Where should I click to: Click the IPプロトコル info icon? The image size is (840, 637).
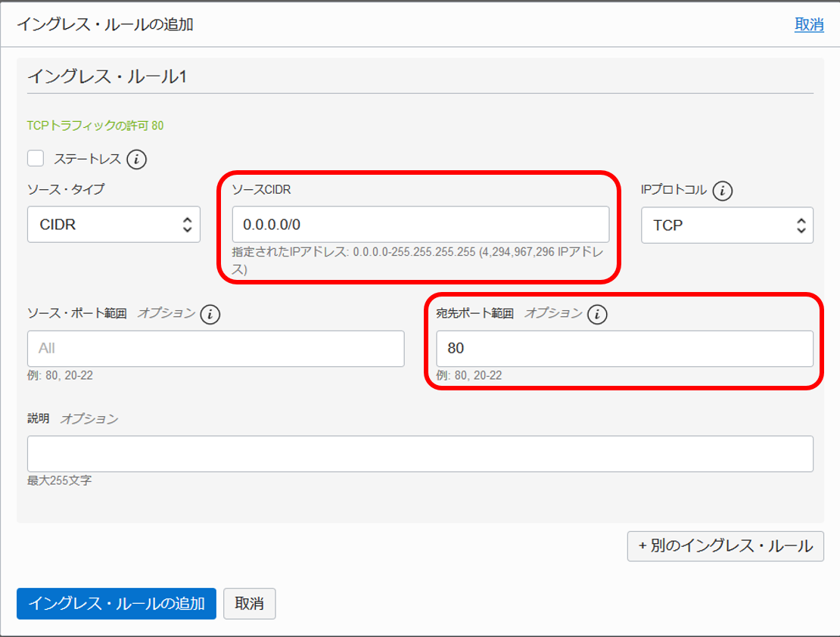(x=723, y=191)
